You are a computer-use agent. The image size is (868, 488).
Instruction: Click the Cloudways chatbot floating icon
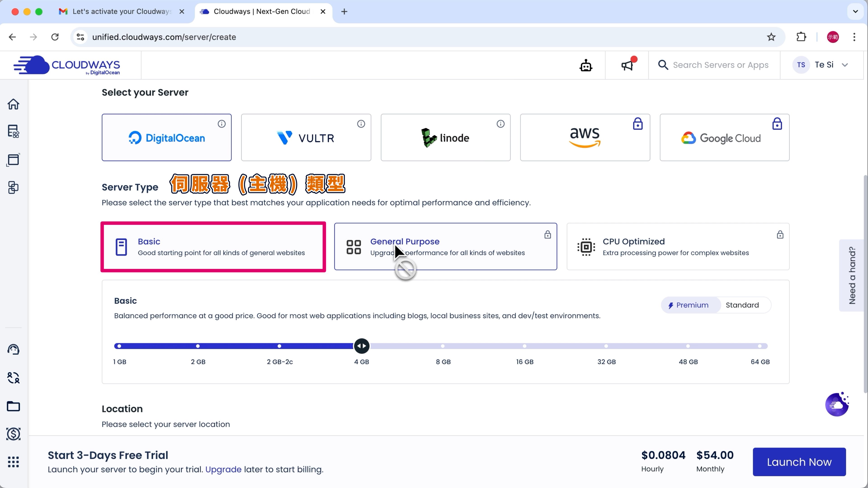tap(837, 404)
